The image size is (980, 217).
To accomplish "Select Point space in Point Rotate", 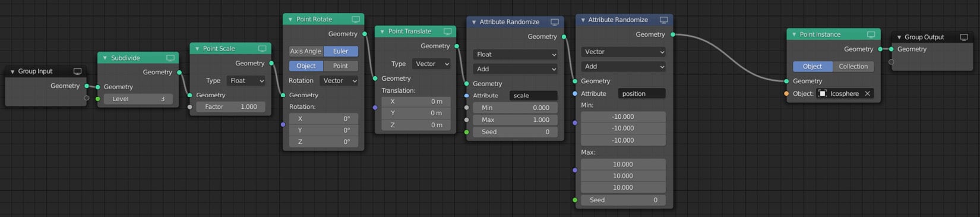I will pos(341,66).
